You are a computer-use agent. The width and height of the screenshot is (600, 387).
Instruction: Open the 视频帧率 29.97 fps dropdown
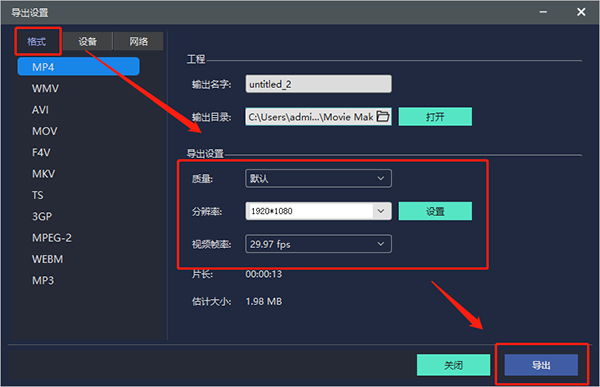click(318, 244)
